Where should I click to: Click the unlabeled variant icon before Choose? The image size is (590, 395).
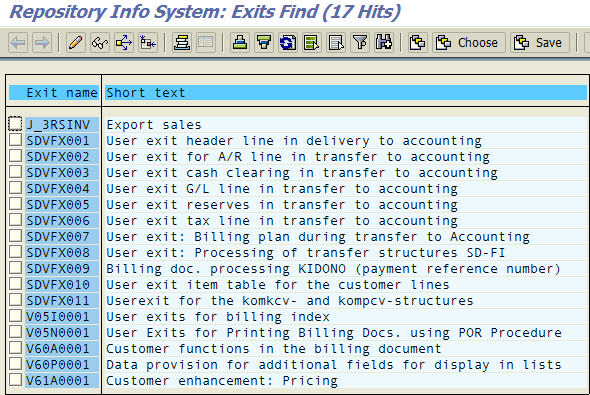click(x=418, y=43)
